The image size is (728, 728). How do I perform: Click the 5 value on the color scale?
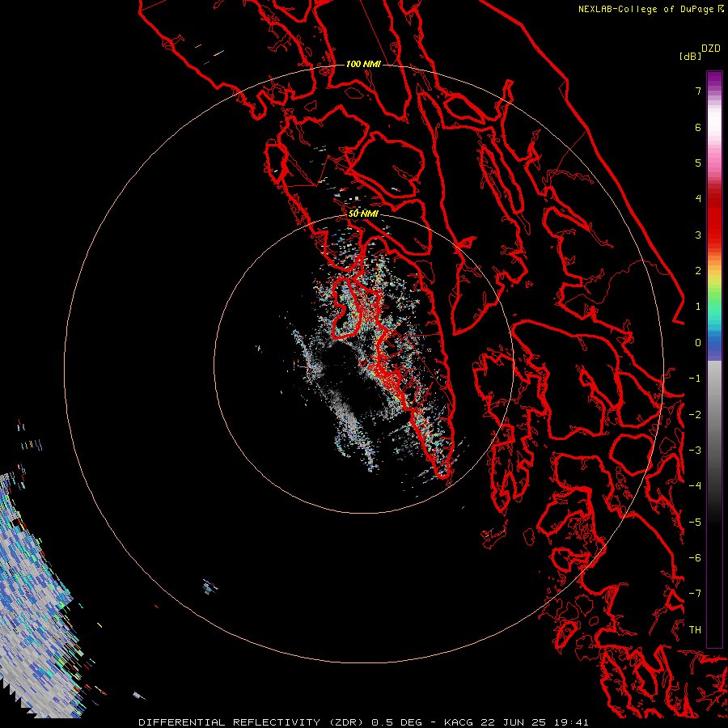click(698, 163)
